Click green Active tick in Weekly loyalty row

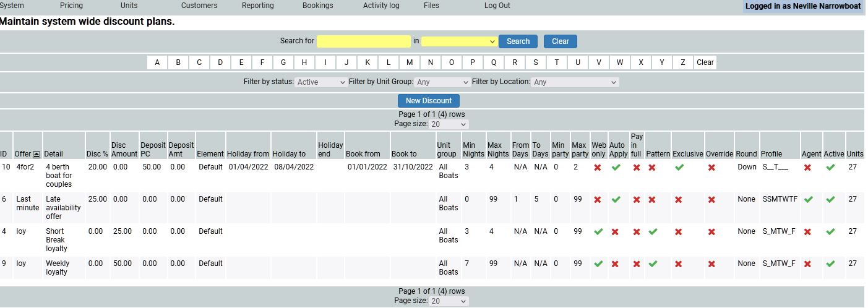830,263
